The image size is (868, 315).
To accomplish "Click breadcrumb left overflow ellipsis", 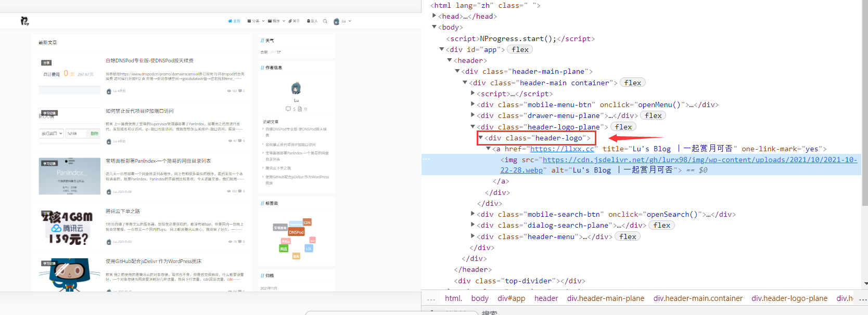I will coord(431,299).
